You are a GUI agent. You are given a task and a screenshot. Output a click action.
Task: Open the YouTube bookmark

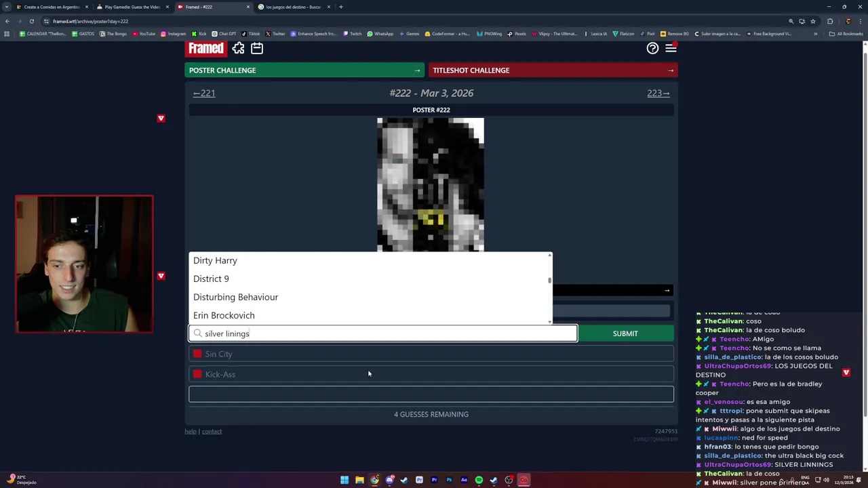point(144,34)
